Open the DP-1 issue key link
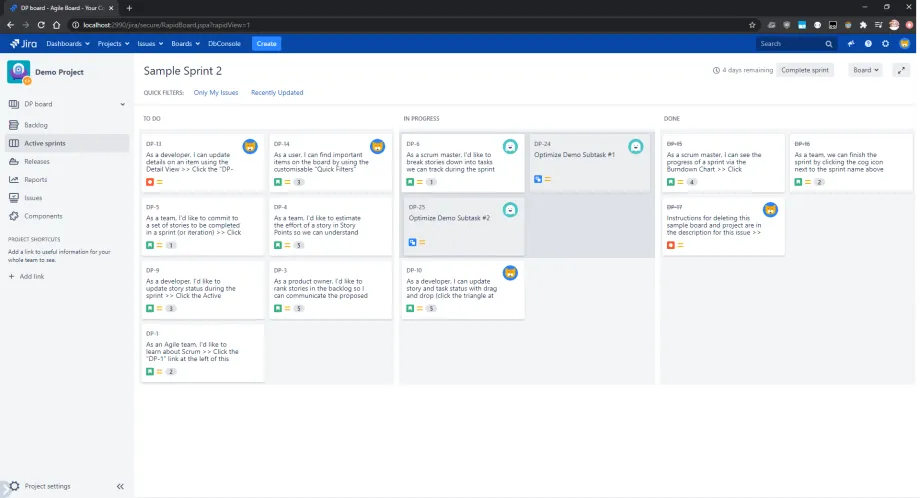This screenshot has width=920, height=498. coord(152,334)
